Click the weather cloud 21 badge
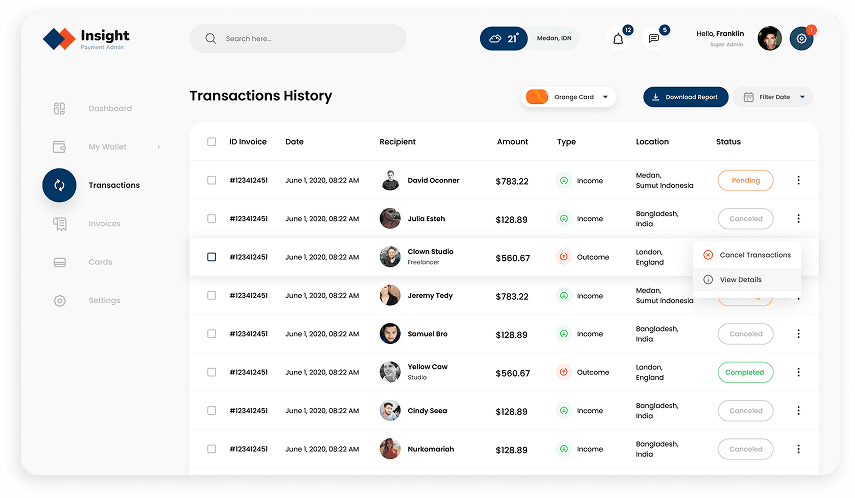855x498 pixels. point(503,39)
